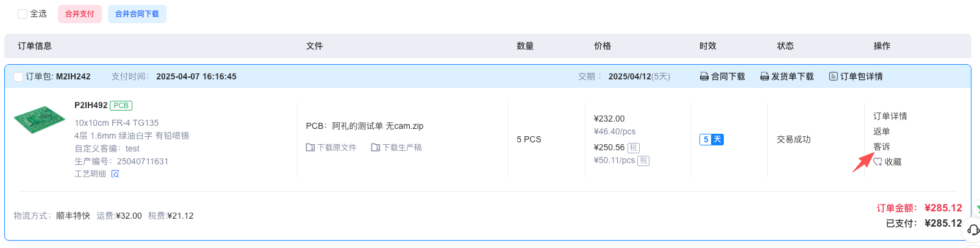Toggle the 全选 checkbox

click(x=23, y=14)
